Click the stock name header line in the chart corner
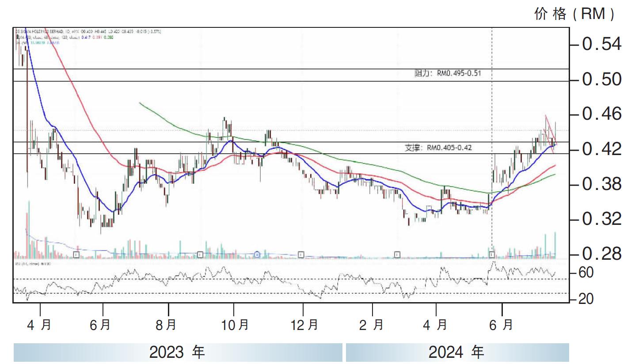 [x=87, y=32]
